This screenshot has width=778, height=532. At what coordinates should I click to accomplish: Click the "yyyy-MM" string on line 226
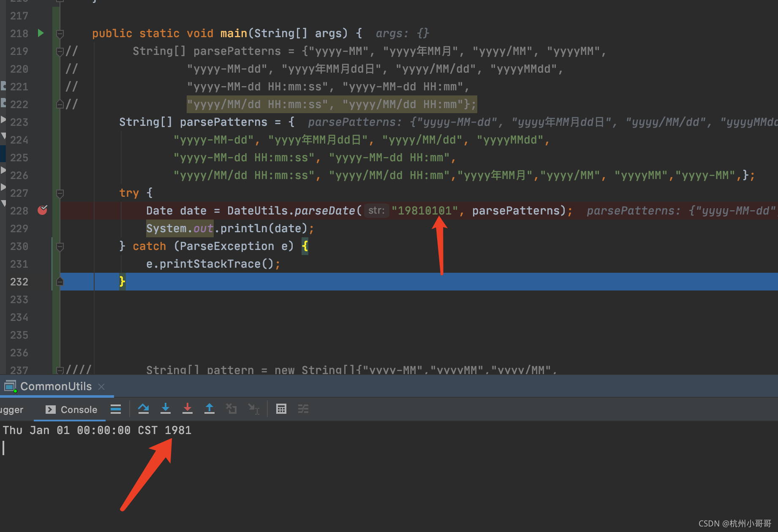pyautogui.click(x=705, y=175)
